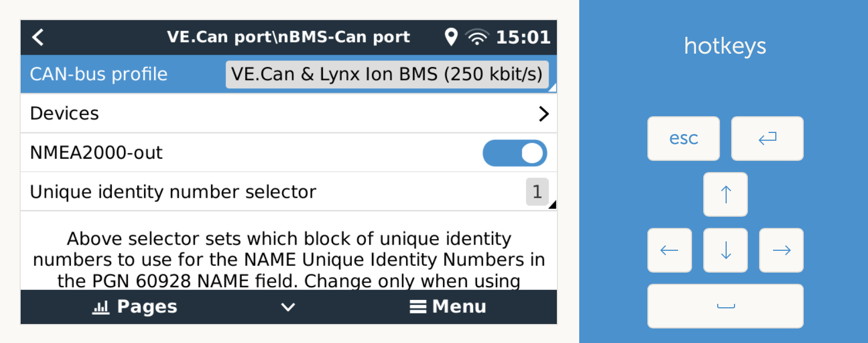Expand the Devices submenu chevron
Screen dimensions: 868x343
coord(543,114)
